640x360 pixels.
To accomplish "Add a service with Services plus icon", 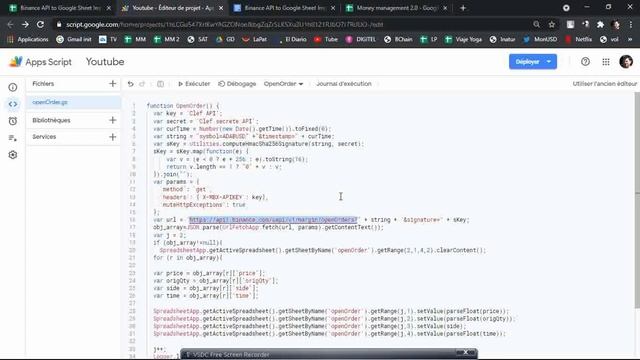I will coord(113,137).
